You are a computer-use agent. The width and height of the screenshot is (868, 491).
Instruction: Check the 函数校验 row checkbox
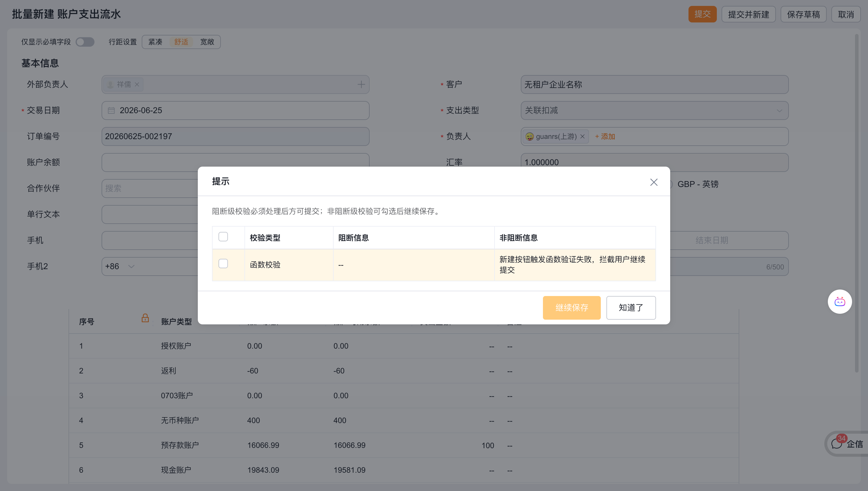point(223,264)
